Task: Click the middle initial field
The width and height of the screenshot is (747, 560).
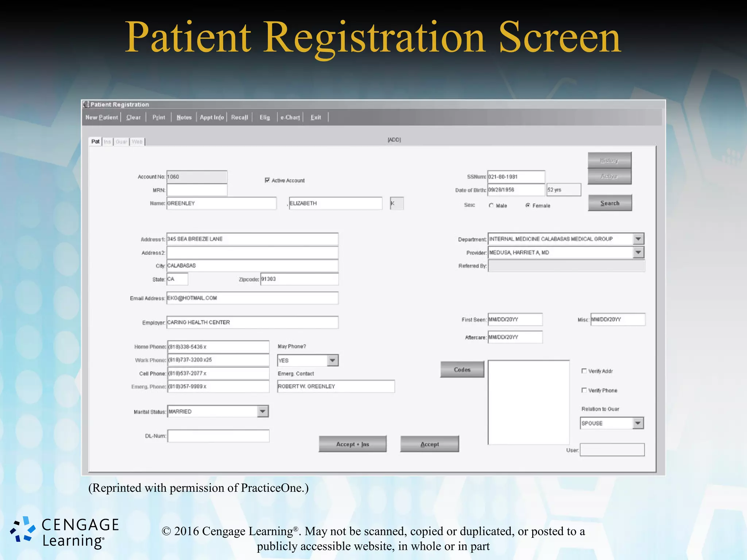Action: 397,203
